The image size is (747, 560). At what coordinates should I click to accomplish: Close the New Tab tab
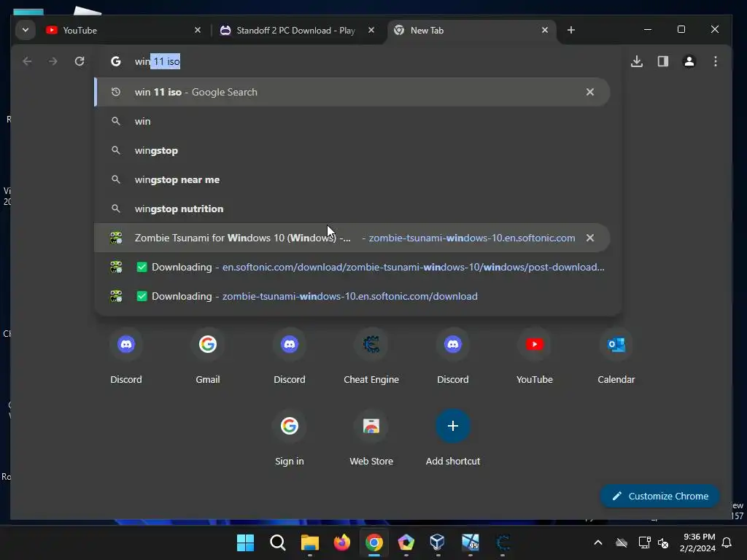click(x=545, y=30)
